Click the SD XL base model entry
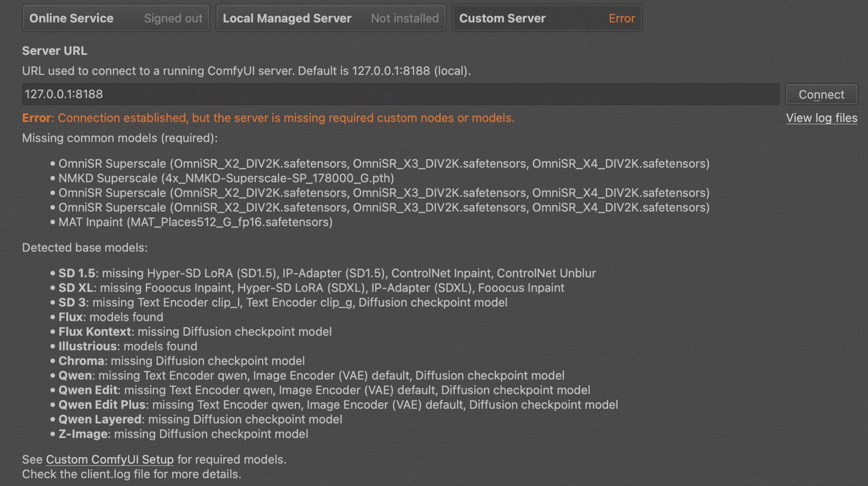The height and width of the screenshot is (486, 868). [x=311, y=288]
